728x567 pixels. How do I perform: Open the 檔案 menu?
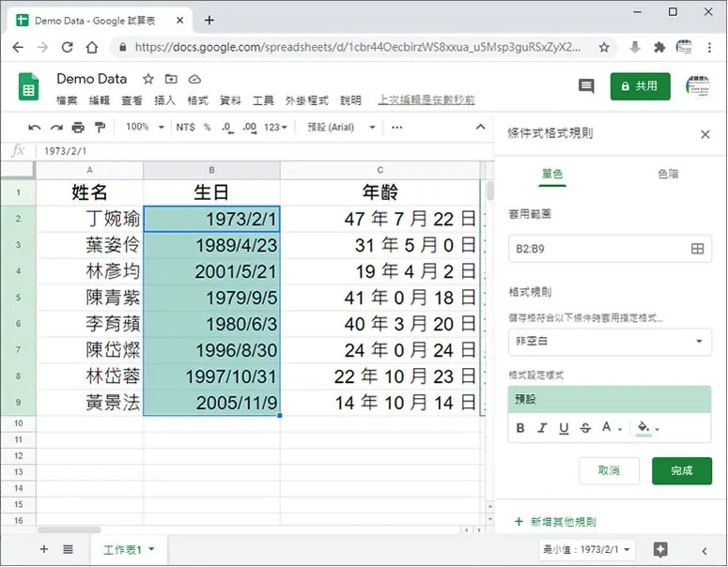67,100
